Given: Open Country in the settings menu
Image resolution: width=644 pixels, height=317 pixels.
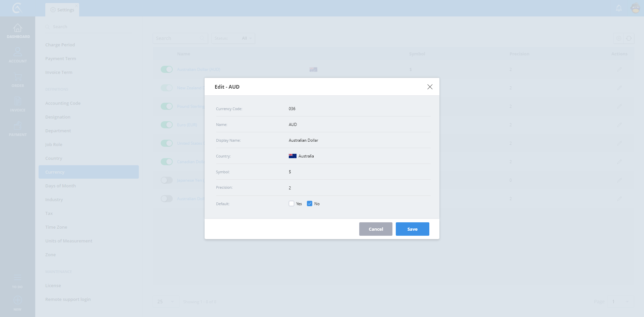Looking at the screenshot, I should (x=54, y=158).
